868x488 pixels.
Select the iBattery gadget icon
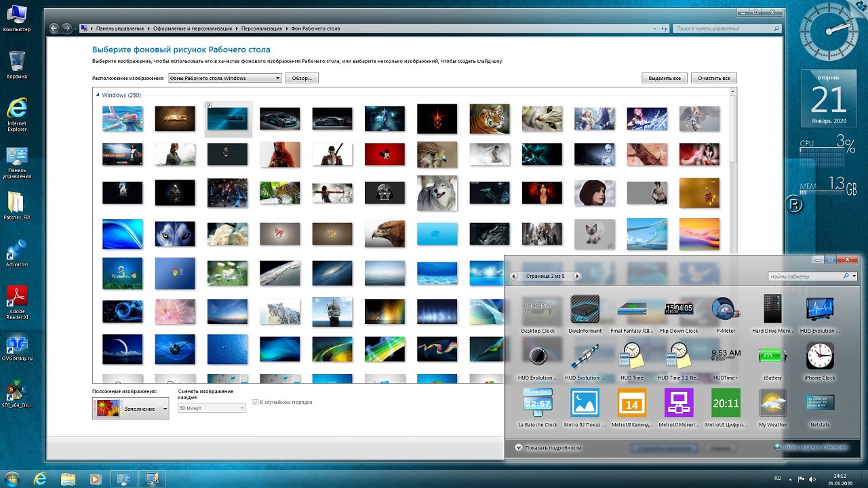click(772, 356)
